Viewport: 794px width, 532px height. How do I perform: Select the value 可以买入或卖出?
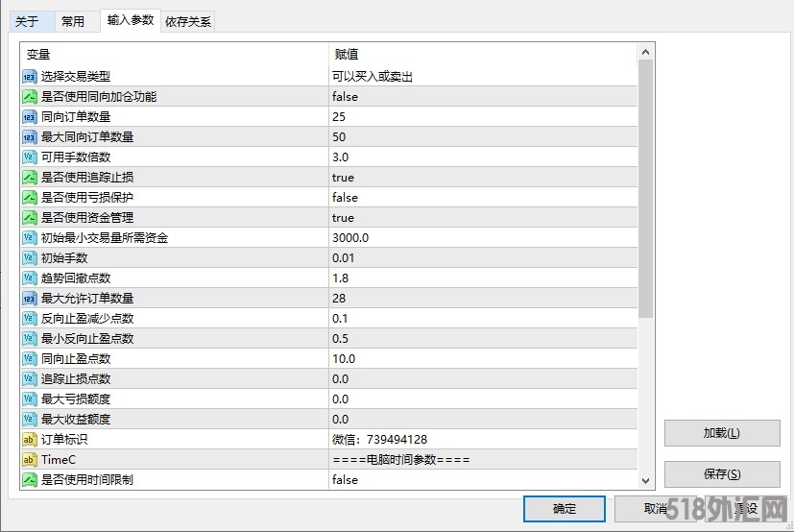(373, 77)
